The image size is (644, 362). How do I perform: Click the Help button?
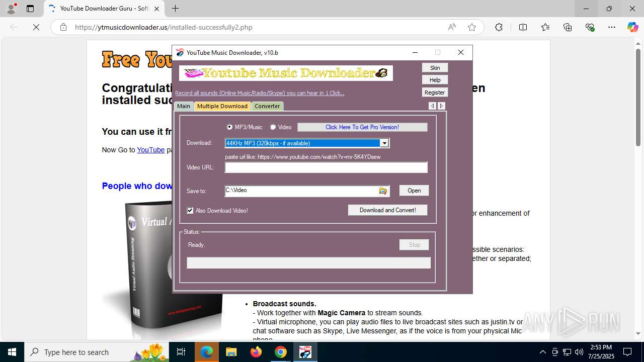pos(435,80)
